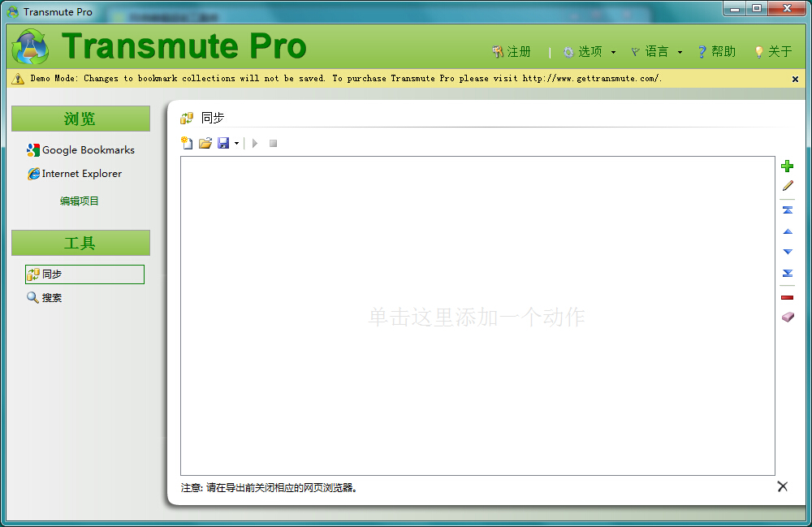The image size is (812, 527).
Task: Open a saved sync file via folder icon
Action: (205, 143)
